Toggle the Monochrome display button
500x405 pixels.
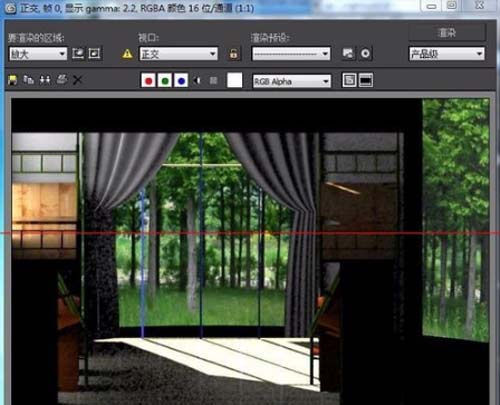(x=214, y=80)
